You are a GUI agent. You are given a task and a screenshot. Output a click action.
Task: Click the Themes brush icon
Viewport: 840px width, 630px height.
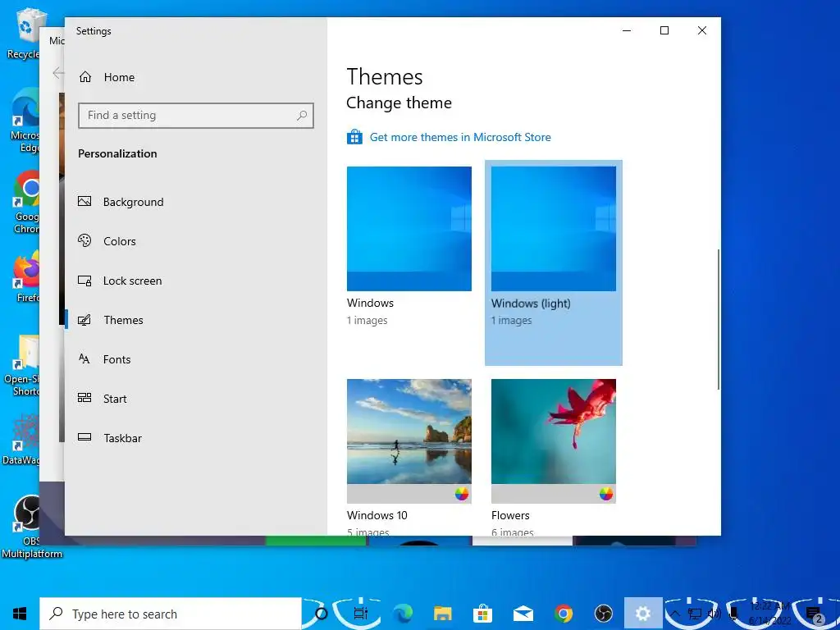click(x=84, y=320)
